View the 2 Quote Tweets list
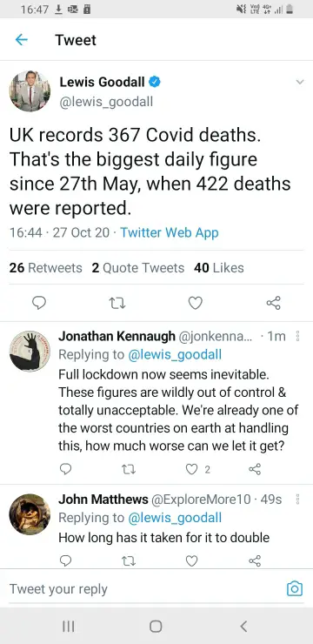This screenshot has width=313, height=644. [138, 268]
